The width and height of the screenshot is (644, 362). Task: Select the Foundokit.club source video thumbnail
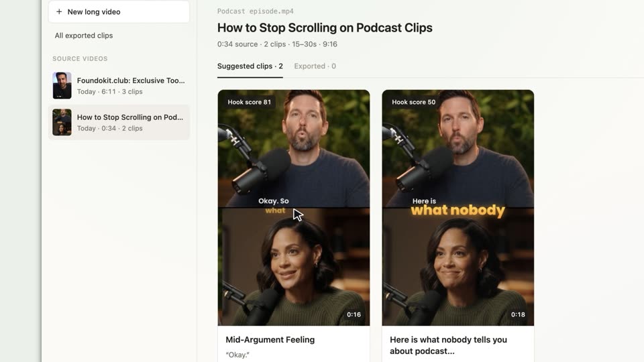pos(62,86)
